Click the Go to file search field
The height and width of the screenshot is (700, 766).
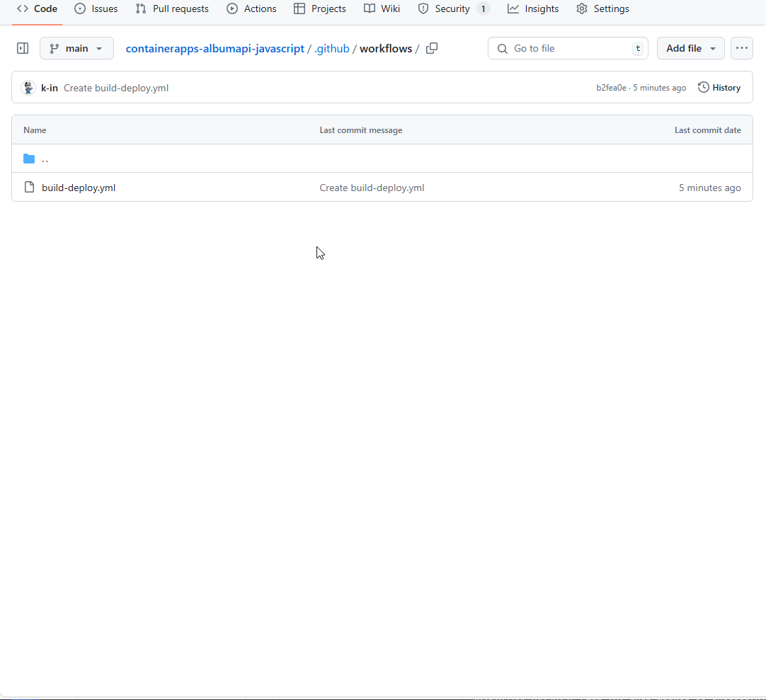[x=566, y=48]
